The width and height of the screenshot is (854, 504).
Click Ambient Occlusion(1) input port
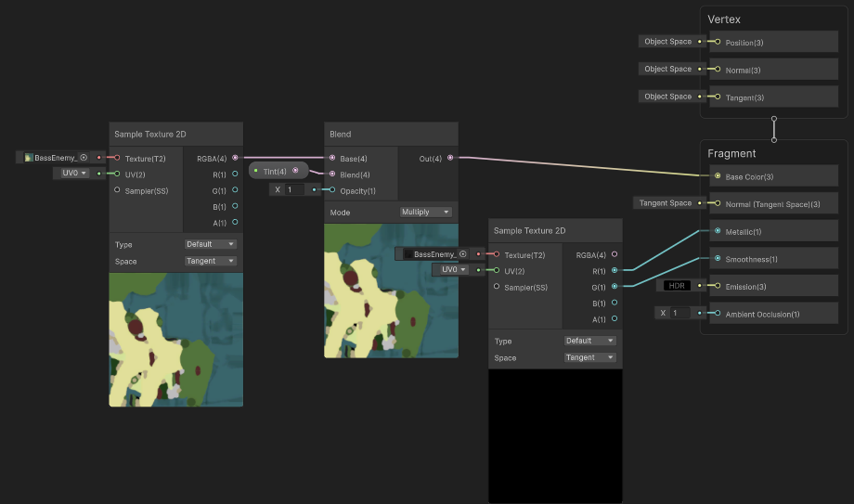[x=717, y=314]
